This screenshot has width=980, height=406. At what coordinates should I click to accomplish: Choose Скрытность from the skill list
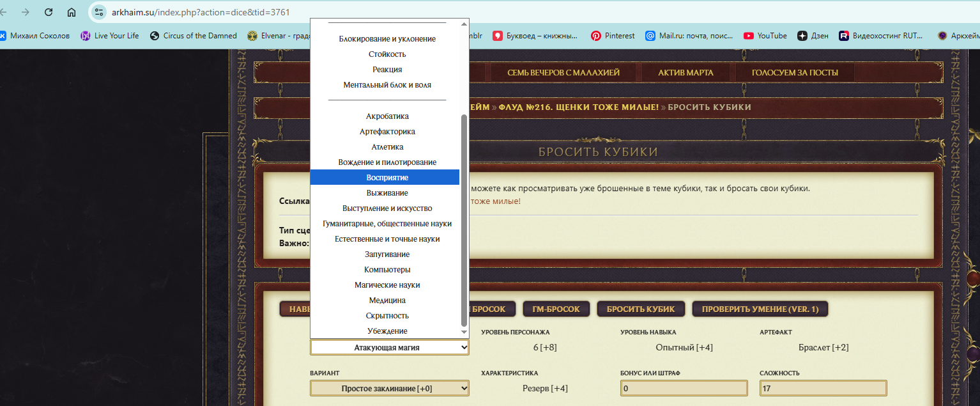387,316
